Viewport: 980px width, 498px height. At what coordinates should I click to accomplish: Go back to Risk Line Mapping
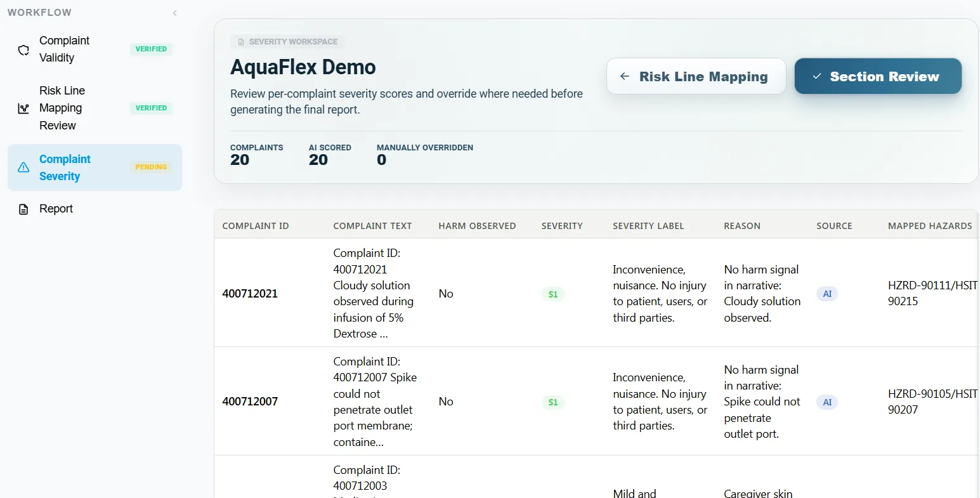(x=696, y=76)
